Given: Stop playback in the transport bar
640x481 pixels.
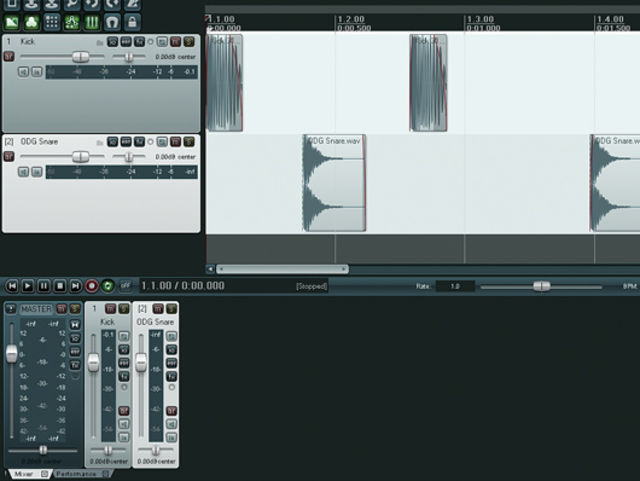Looking at the screenshot, I should coord(60,286).
